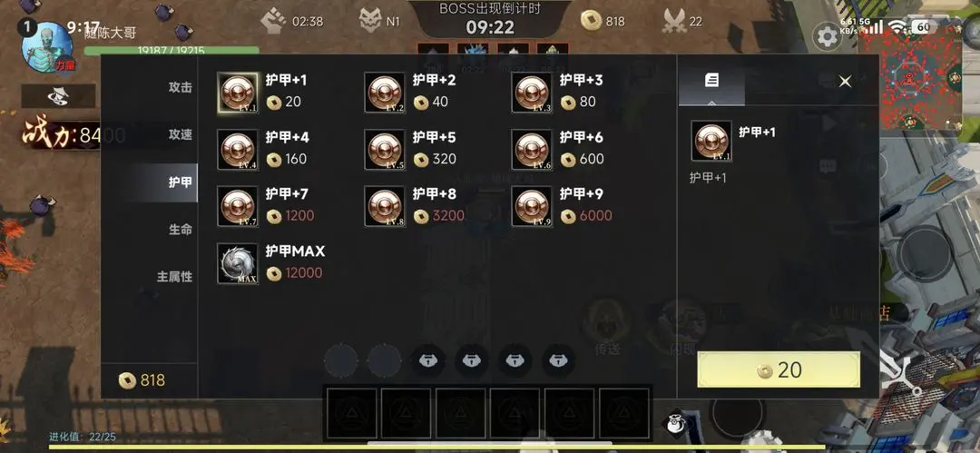Select the 护甲+2 shield item

pyautogui.click(x=385, y=93)
